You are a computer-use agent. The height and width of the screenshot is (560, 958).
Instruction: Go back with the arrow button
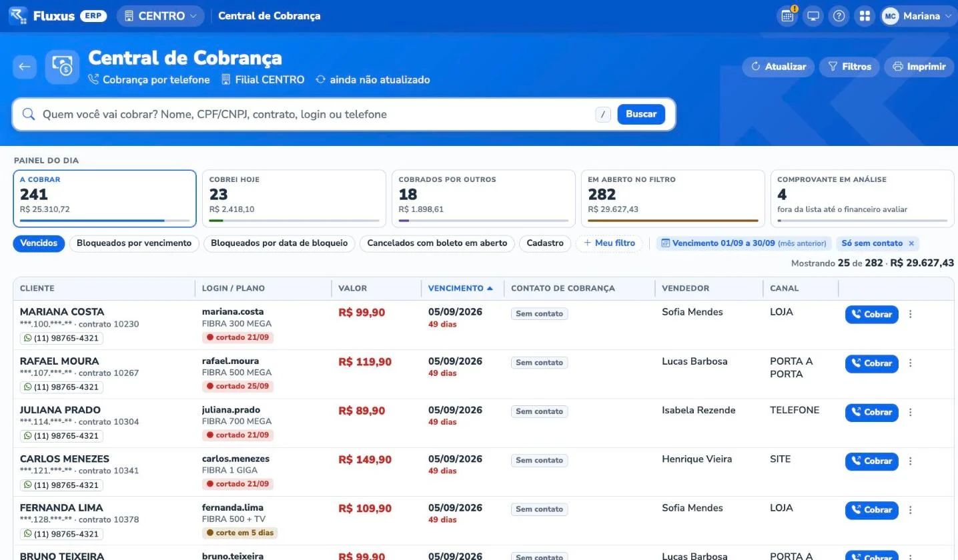25,67
